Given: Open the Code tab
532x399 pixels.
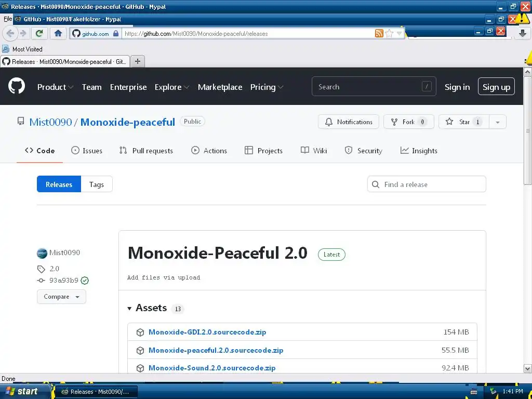Looking at the screenshot, I should [x=39, y=151].
